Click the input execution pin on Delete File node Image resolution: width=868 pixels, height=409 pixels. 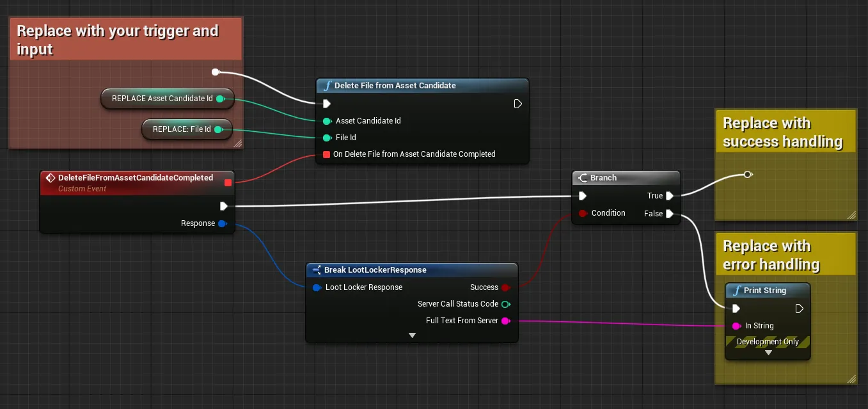pos(327,104)
